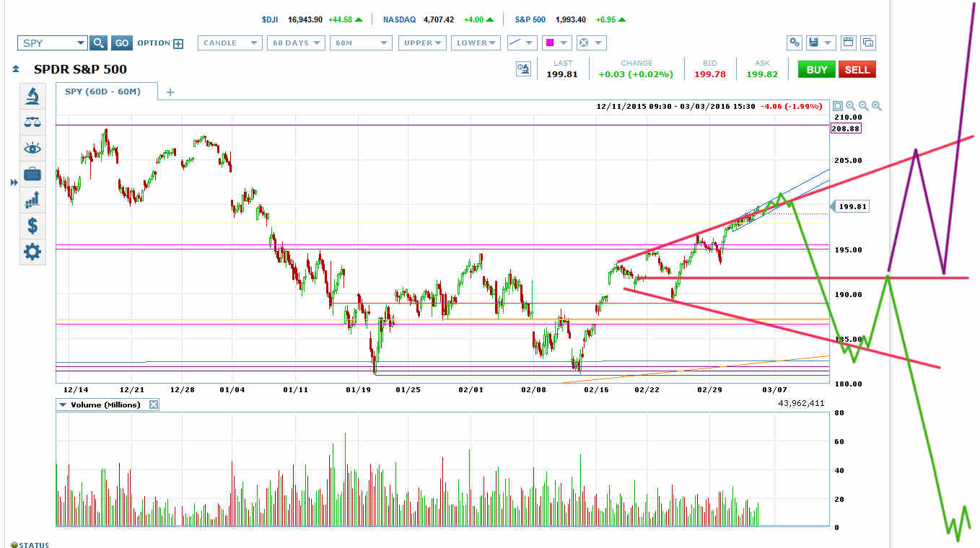Click the red SELL button

pyautogui.click(x=857, y=69)
